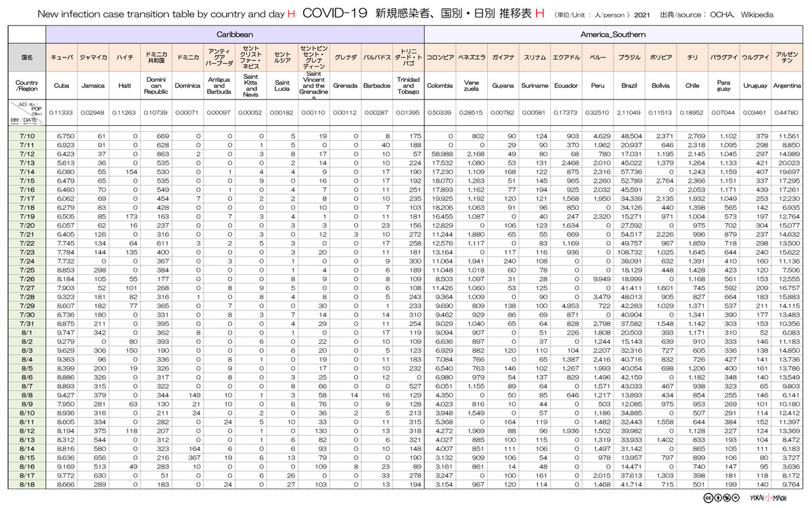Click the Antigua and Barbuda column header

pos(219,87)
